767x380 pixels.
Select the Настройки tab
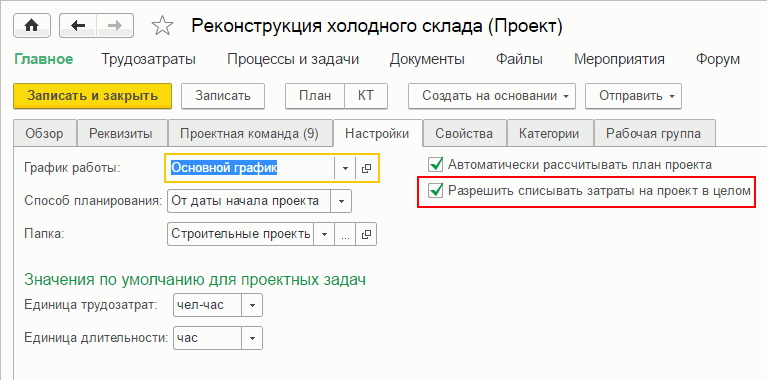coord(377,133)
